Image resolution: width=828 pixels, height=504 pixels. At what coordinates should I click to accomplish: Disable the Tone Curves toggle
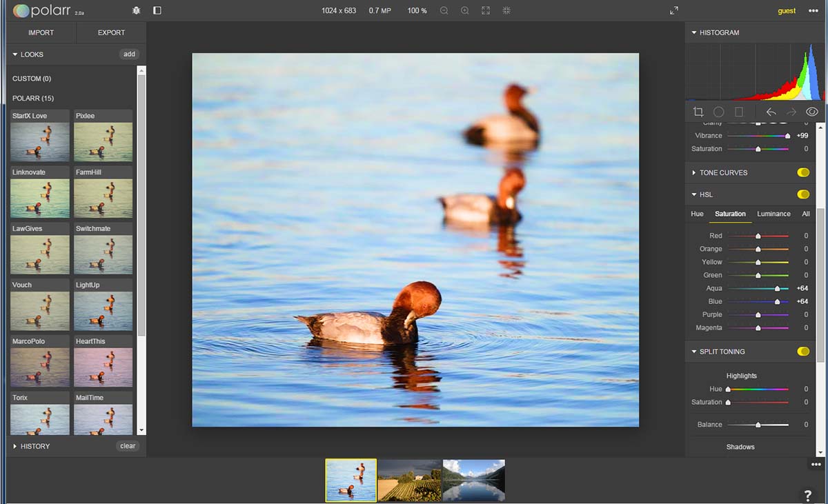[802, 172]
